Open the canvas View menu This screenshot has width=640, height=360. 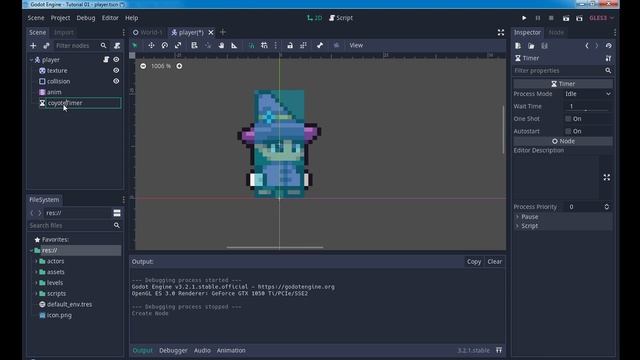coord(356,45)
